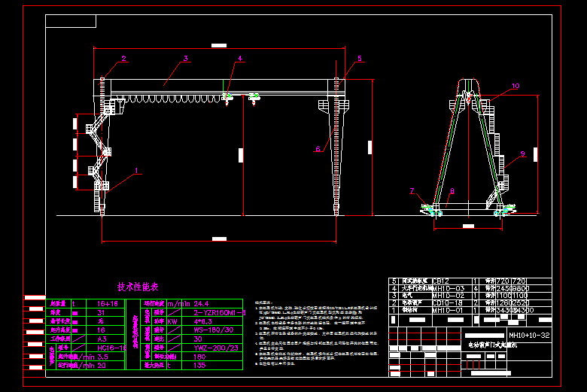Screen dimensions: 587x392
Task: Click callout number 4 near the hoist trolley
Action: tap(240, 58)
